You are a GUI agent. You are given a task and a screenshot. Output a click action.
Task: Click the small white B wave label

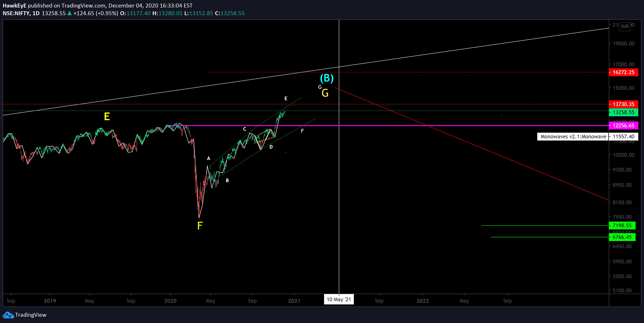(227, 180)
